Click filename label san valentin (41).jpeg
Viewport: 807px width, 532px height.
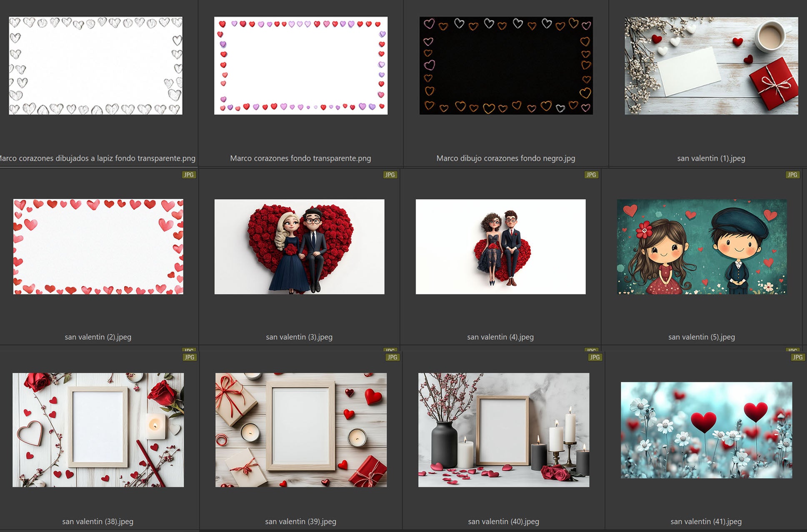(x=706, y=521)
